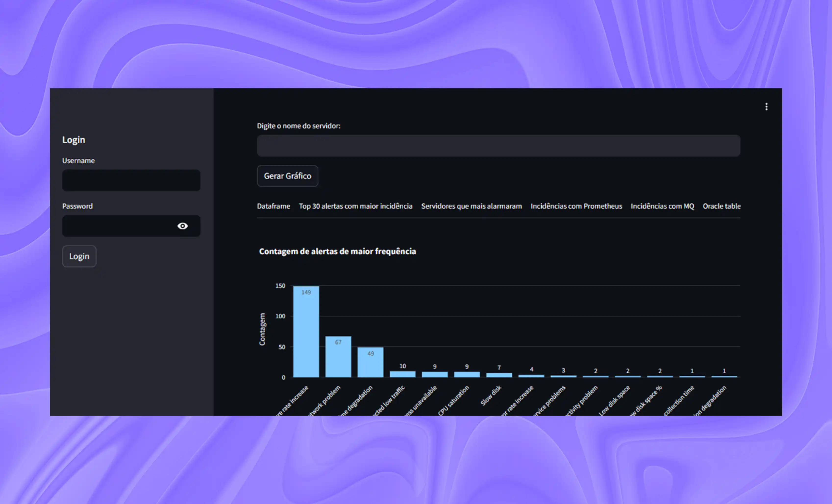Viewport: 832px width, 504px height.
Task: Click the Low disk space axis label
Action: (x=615, y=400)
